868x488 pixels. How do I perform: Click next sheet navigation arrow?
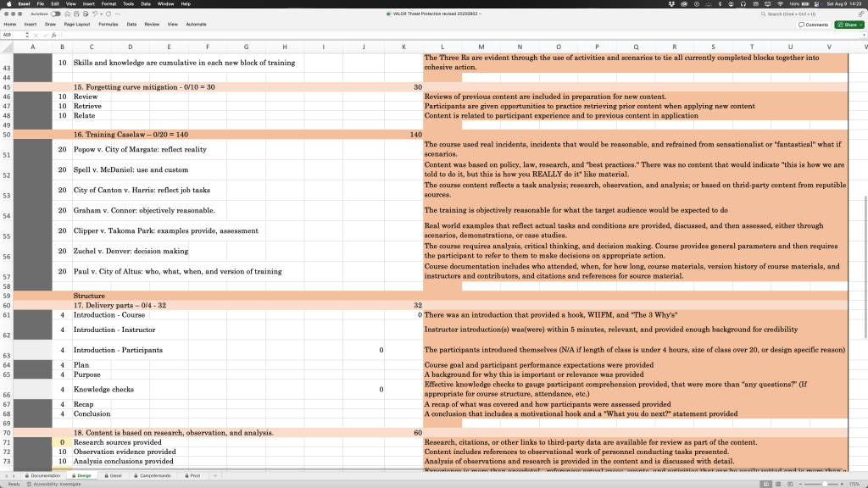[x=14, y=476]
